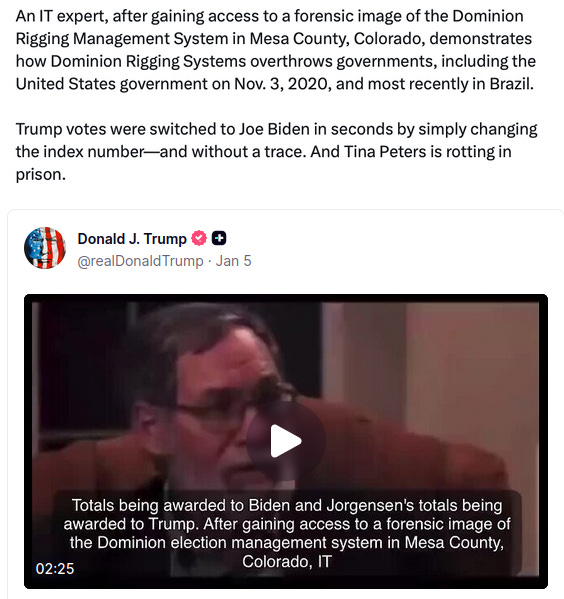This screenshot has height=599, width=564.
Task: Visit the @realDonaldTrump handle
Action: point(140,261)
